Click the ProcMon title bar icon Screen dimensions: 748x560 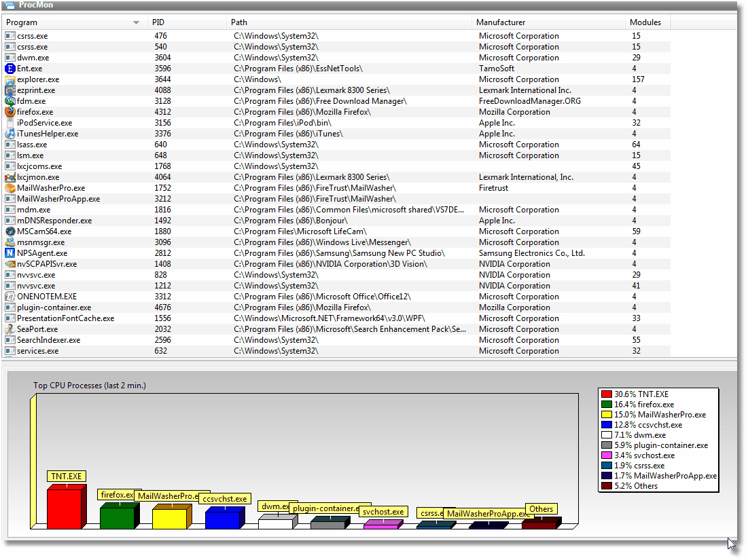10,5
